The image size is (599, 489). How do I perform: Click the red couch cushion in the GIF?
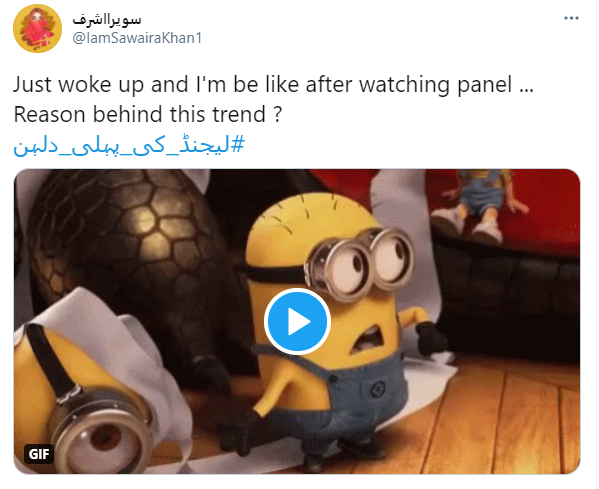(535, 214)
